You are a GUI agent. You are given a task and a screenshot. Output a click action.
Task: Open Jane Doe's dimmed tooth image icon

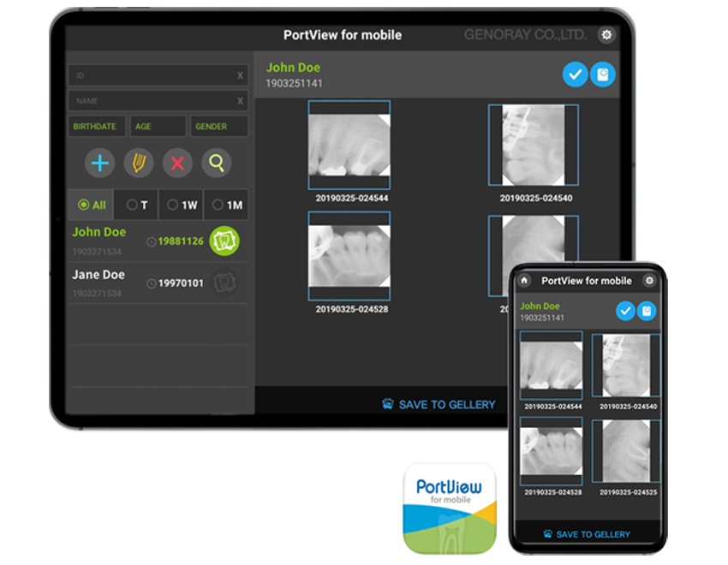point(224,282)
